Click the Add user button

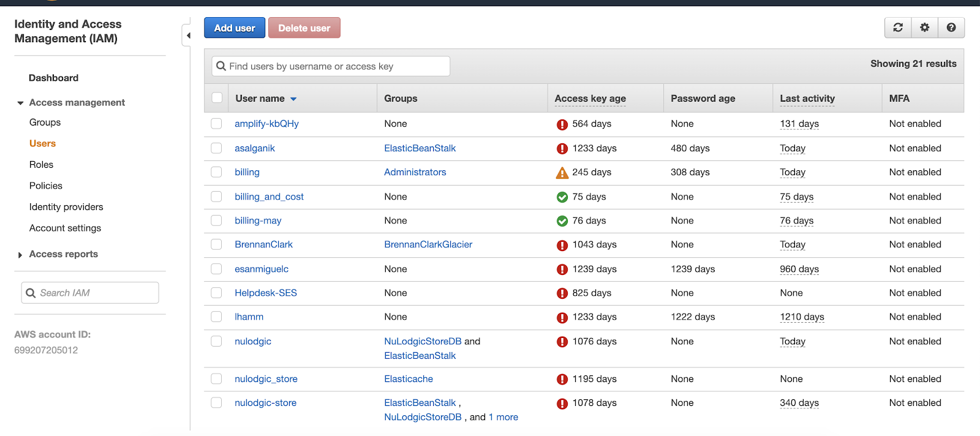point(235,28)
